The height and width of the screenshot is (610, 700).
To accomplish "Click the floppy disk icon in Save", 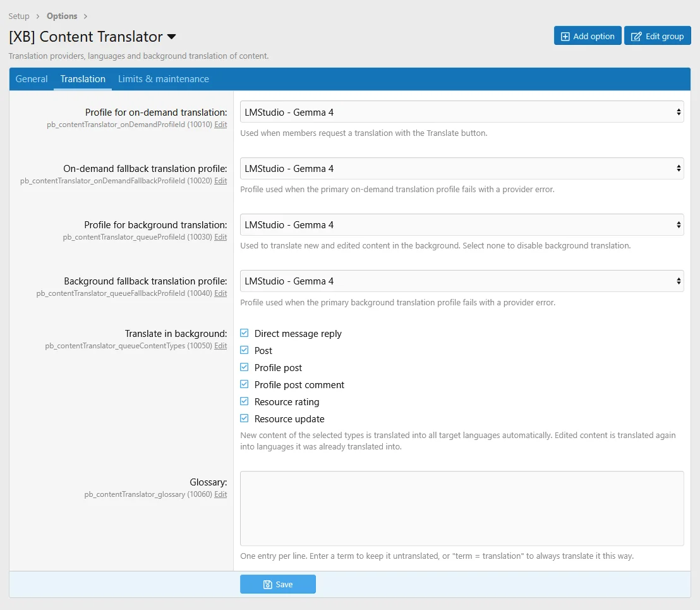I will (x=267, y=585).
